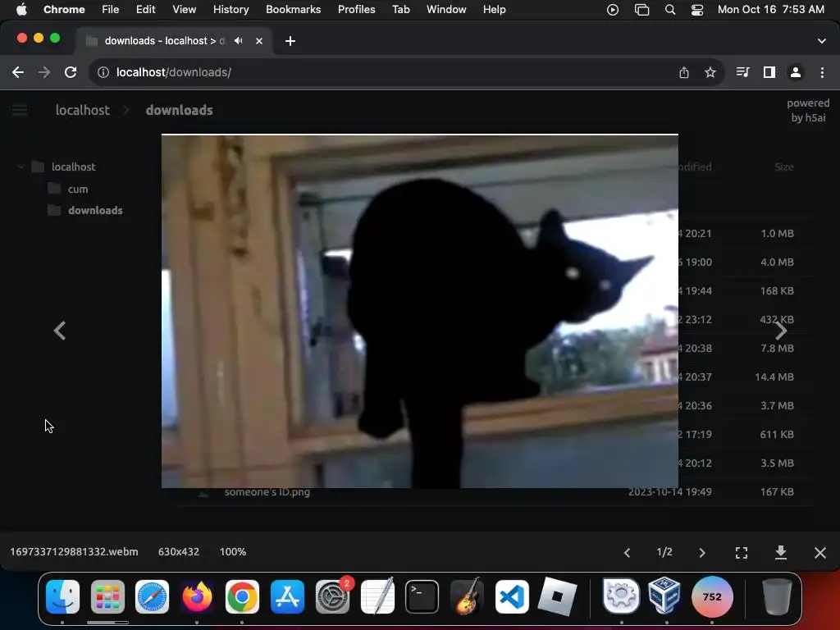Open Roblox from the dock
840x630 pixels.
pyautogui.click(x=557, y=596)
